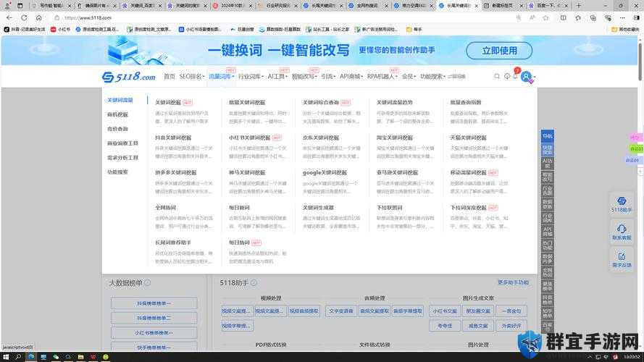Viewport: 644px width, 362px height.
Task: Open 关键词挖掘 tool link
Action: (168, 102)
